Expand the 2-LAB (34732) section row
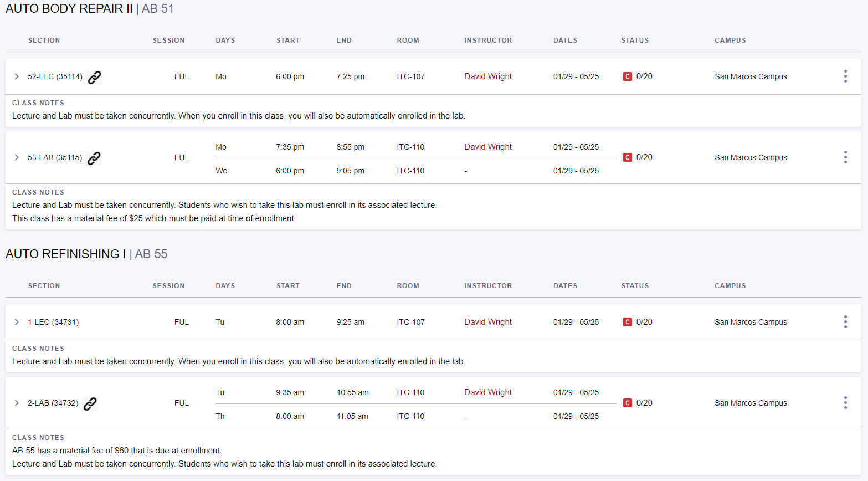Image resolution: width=868 pixels, height=481 pixels. [17, 403]
